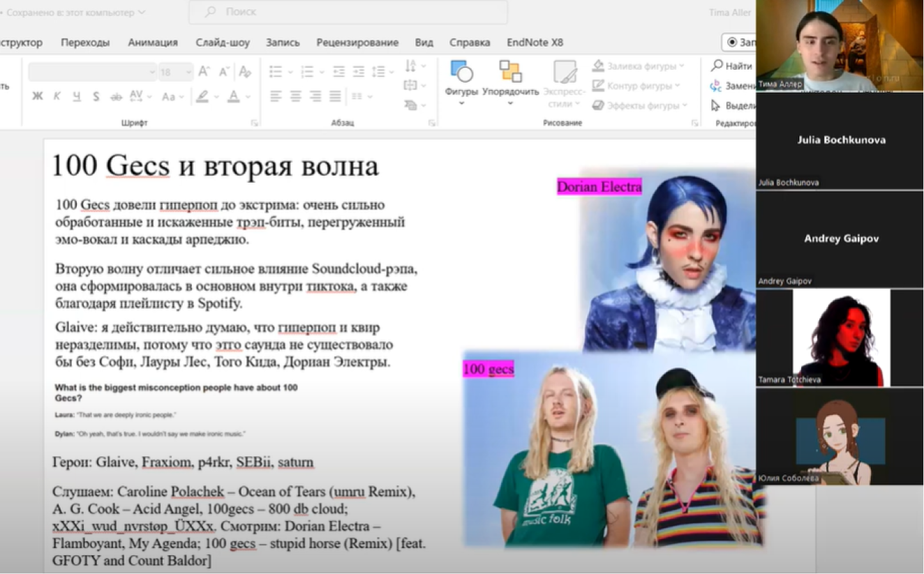Screen dimensions: 924x574
Task: Click the increase indent icon
Action: point(359,72)
